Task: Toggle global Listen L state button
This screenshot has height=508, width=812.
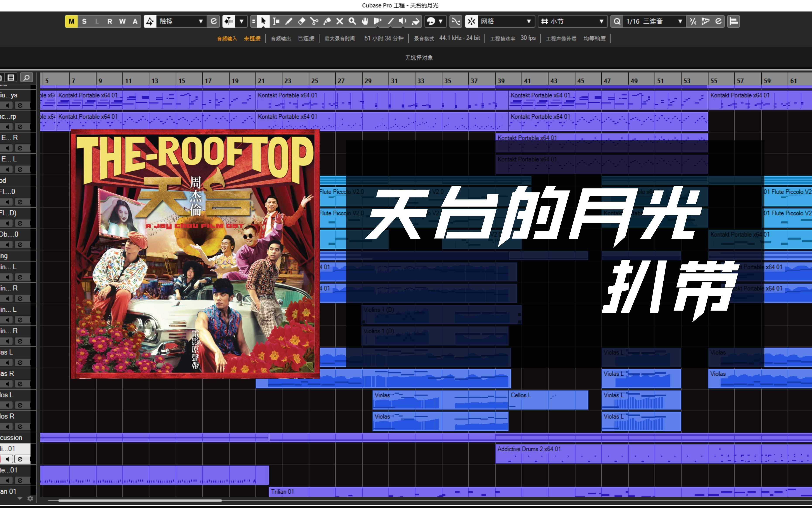Action: coord(97,21)
